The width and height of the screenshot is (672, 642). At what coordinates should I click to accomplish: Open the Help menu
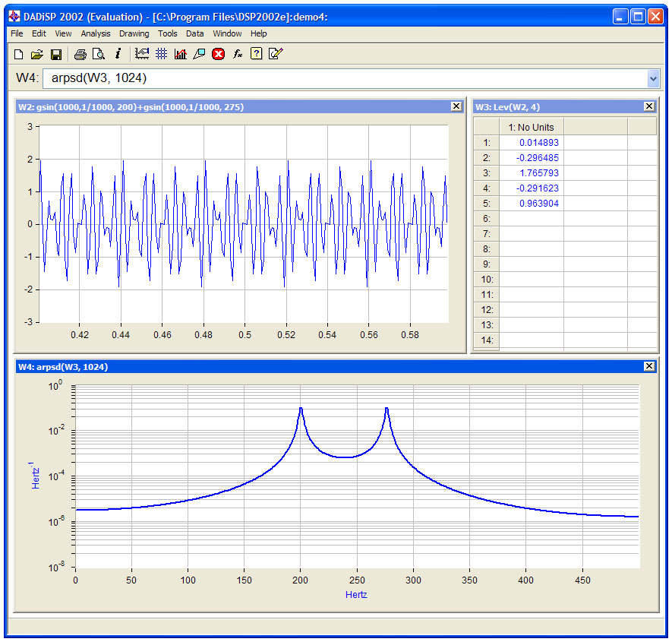(x=259, y=33)
